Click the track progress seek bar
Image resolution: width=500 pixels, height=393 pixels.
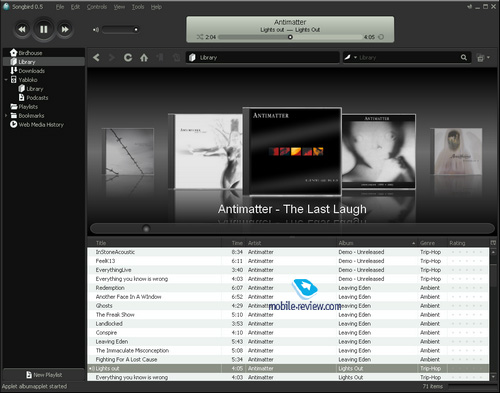point(290,37)
